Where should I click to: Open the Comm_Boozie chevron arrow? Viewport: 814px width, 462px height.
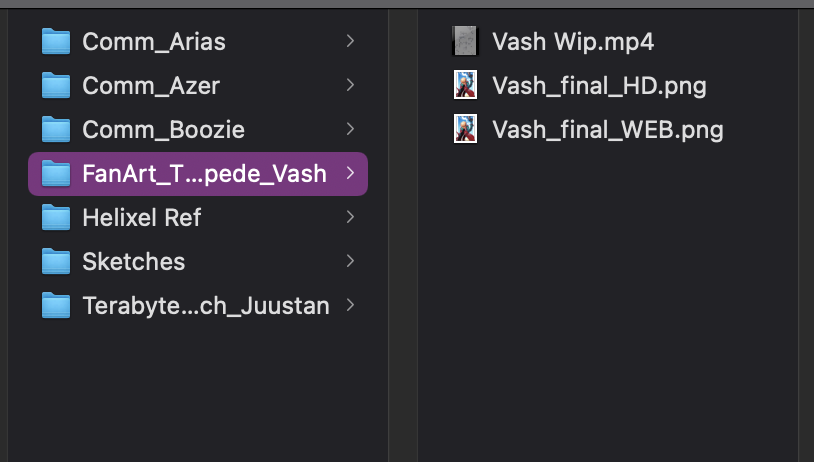click(x=350, y=129)
